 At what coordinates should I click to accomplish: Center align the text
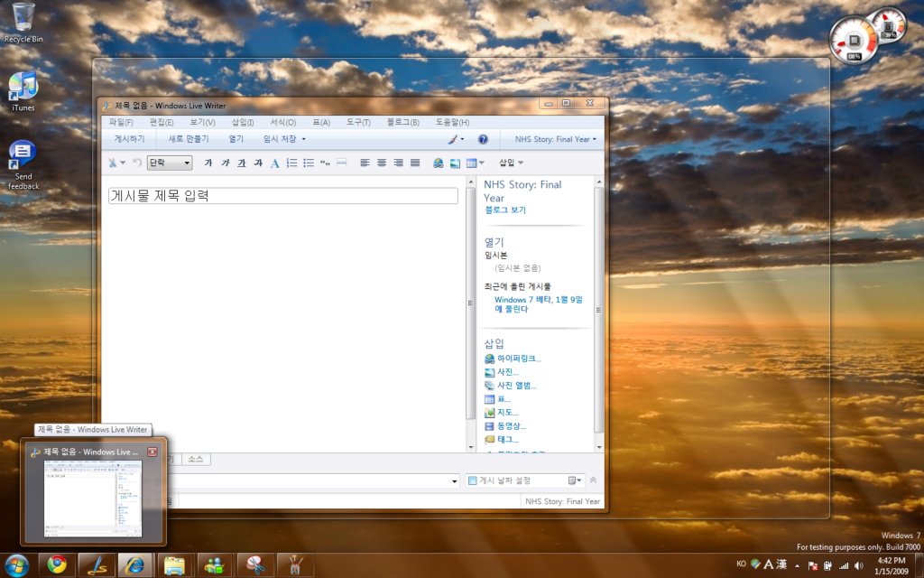(382, 163)
